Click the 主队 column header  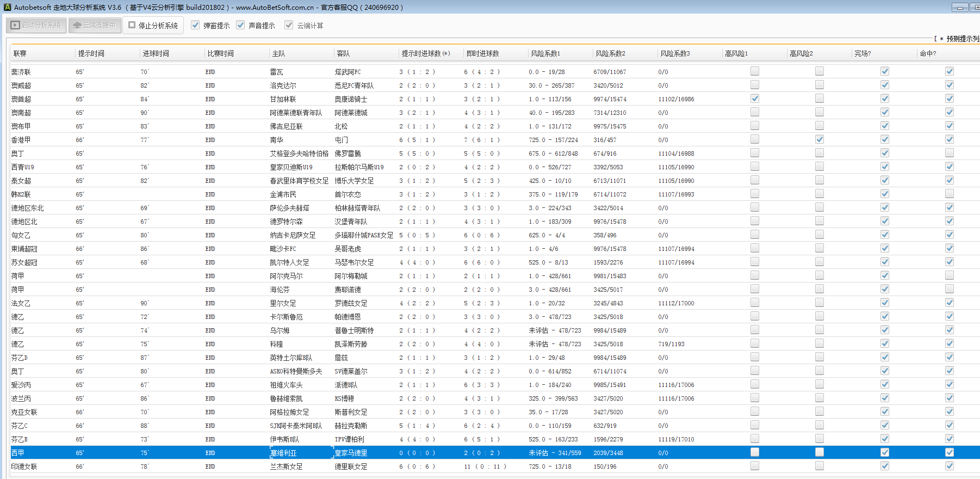(278, 53)
